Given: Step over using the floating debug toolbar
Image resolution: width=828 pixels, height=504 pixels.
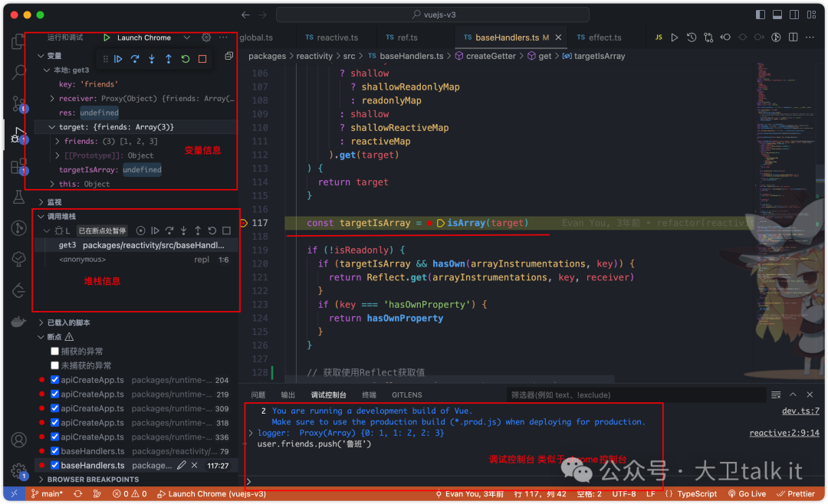Looking at the screenshot, I should tap(135, 59).
